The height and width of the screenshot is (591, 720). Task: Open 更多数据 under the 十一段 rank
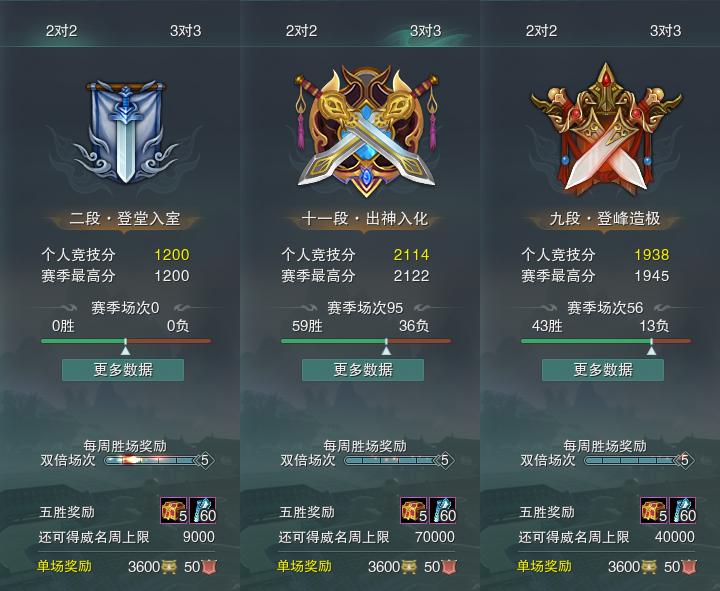363,370
